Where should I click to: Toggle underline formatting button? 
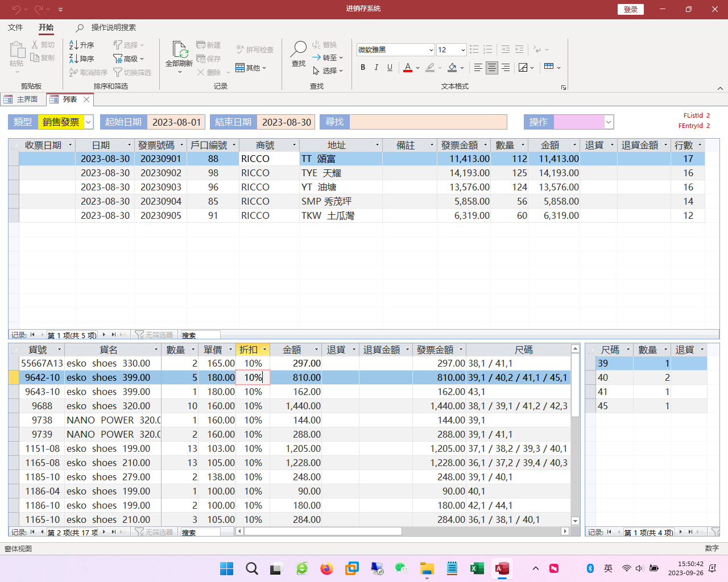pyautogui.click(x=390, y=68)
